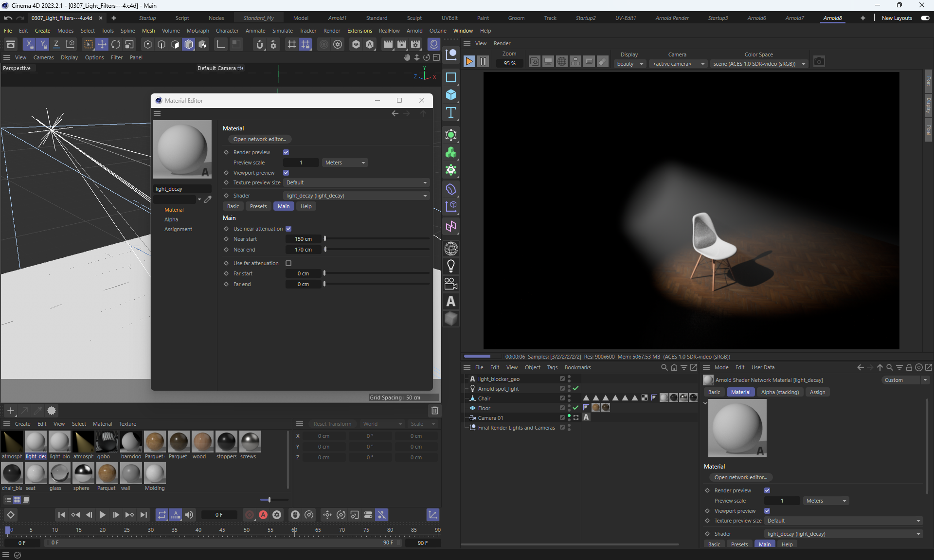Select the Parquet material thumbnail
The image size is (934, 560).
[x=155, y=441]
